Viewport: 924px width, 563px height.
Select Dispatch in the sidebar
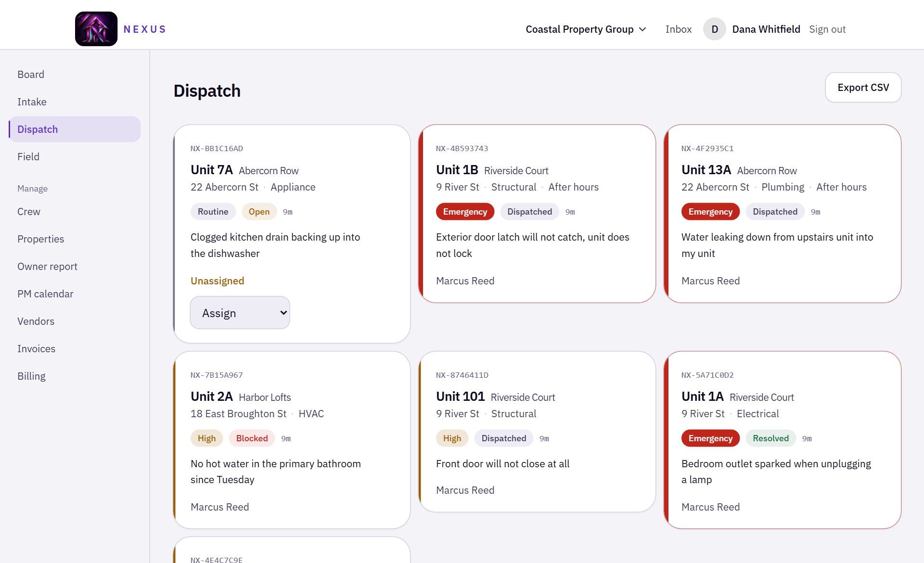pos(75,129)
